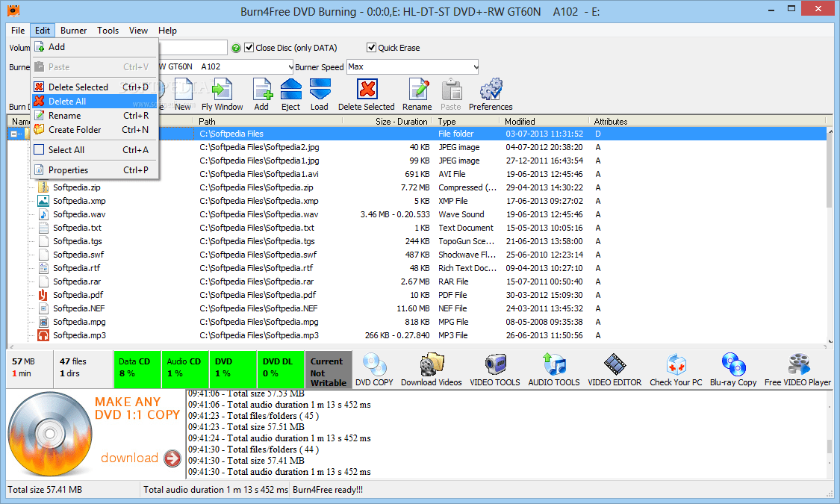The height and width of the screenshot is (504, 840).
Task: Choose Delete All in the Edit menu
Action: [95, 102]
